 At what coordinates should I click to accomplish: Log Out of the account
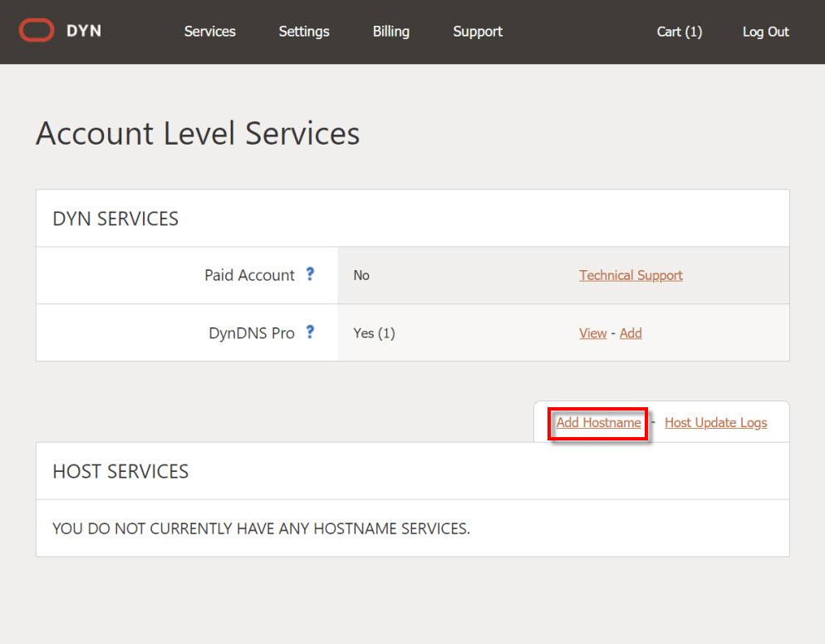pos(765,32)
